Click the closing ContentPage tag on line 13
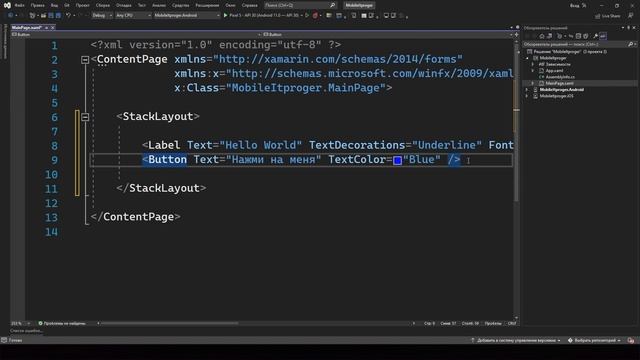This screenshot has height=360, width=640. pyautogui.click(x=136, y=217)
